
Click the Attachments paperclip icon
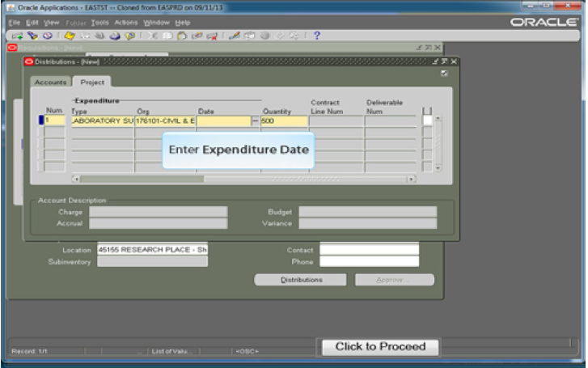click(280, 36)
